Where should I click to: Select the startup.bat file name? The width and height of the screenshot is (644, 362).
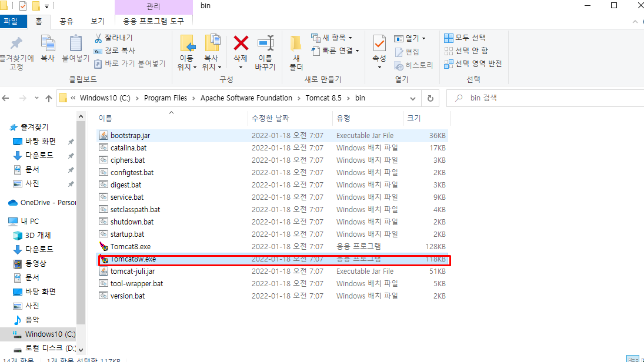coord(127,234)
